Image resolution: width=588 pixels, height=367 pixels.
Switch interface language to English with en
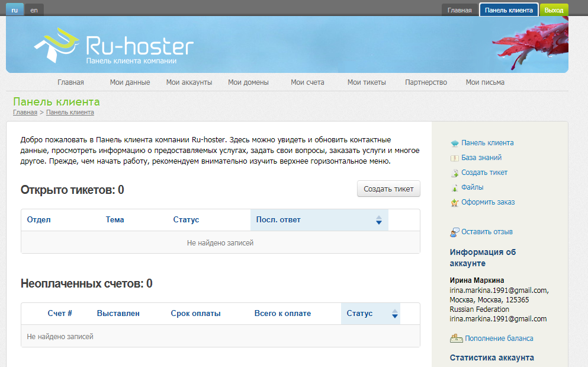34,9
